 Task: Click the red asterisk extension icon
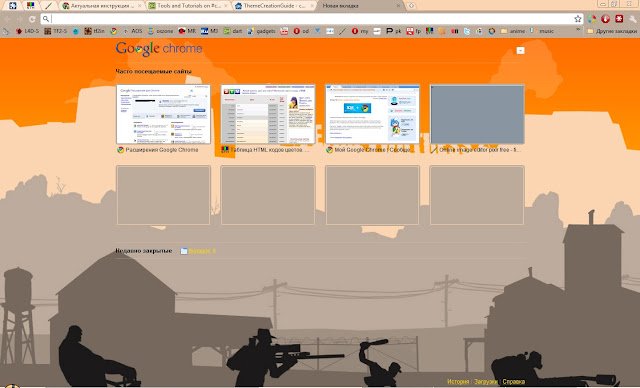pyautogui.click(x=619, y=19)
